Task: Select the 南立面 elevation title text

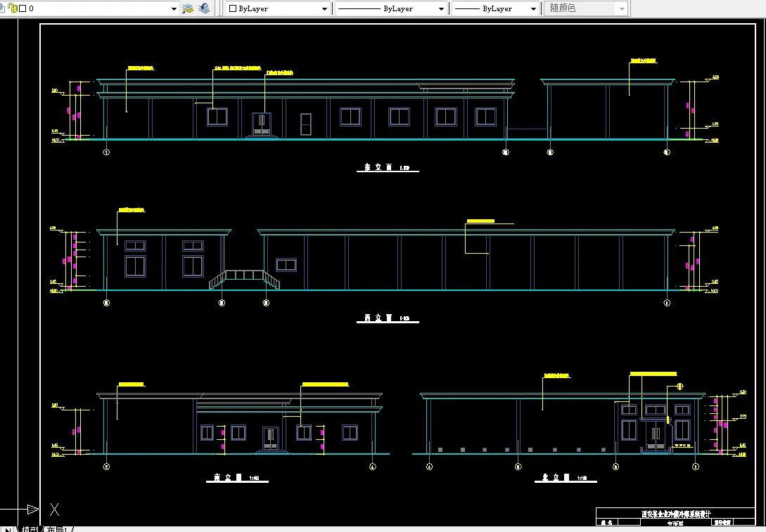Action: 228,477
